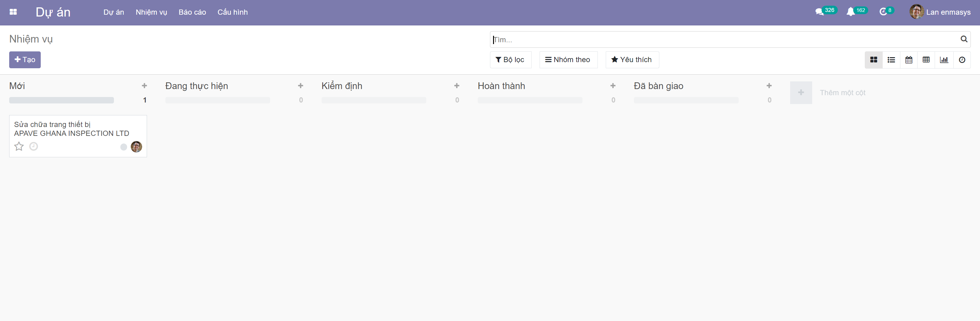Click the Tạo create button
The width and height of the screenshot is (980, 321).
point(25,60)
